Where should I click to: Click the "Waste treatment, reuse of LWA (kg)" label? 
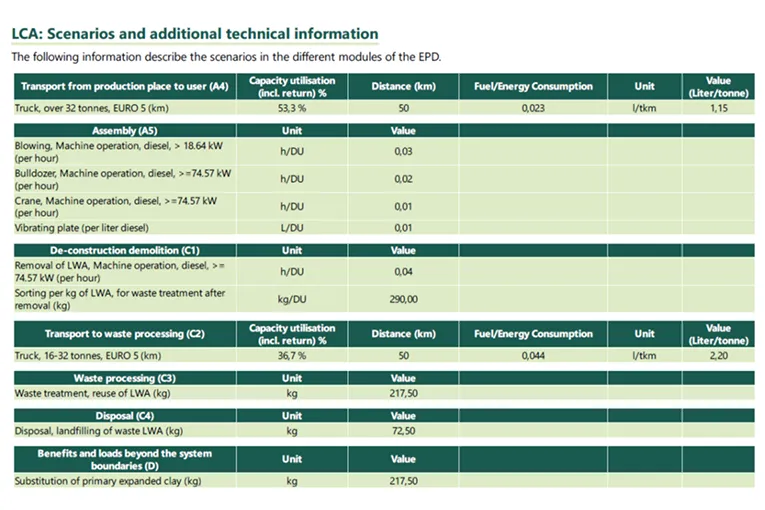coord(93,393)
